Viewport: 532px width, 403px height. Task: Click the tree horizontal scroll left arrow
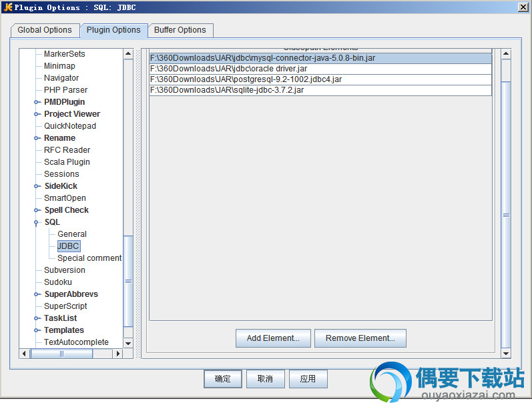24,354
